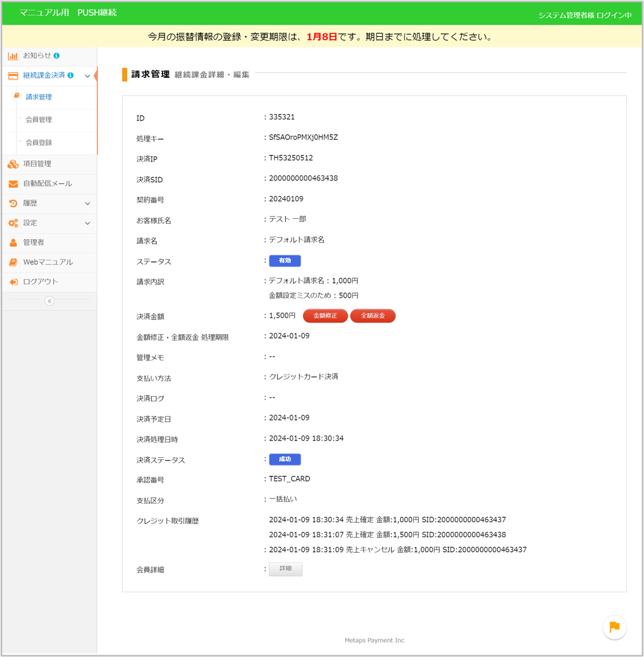Click ログアウト to sign out
The width and height of the screenshot is (644, 657).
click(x=40, y=282)
